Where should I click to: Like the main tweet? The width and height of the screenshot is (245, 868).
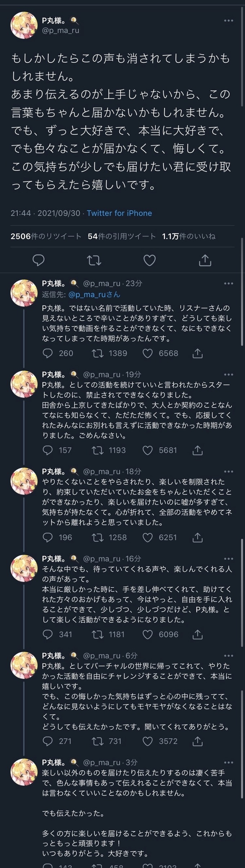(150, 260)
